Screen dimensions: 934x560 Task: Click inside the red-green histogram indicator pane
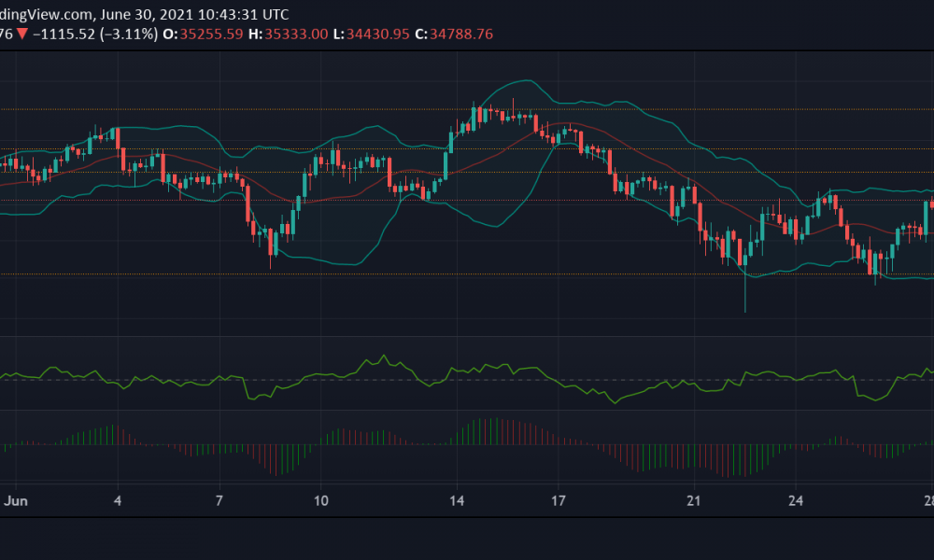coord(467,446)
